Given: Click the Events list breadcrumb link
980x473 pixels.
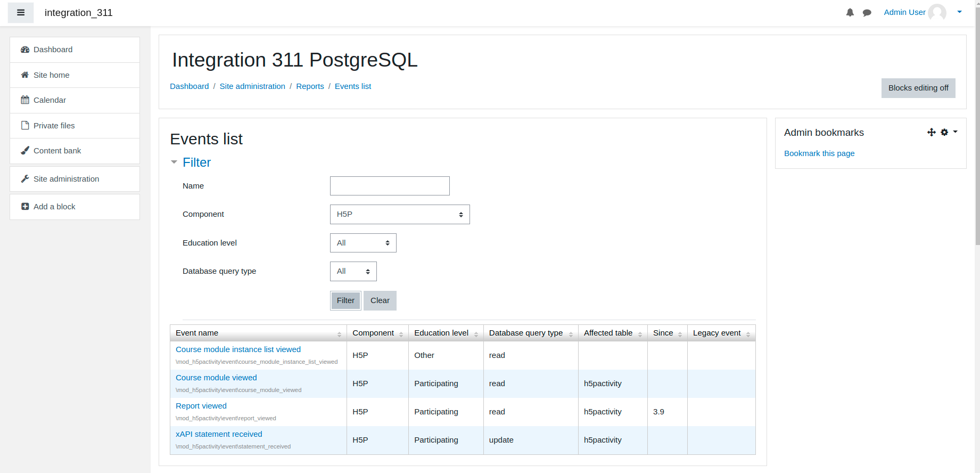Looking at the screenshot, I should (x=353, y=86).
